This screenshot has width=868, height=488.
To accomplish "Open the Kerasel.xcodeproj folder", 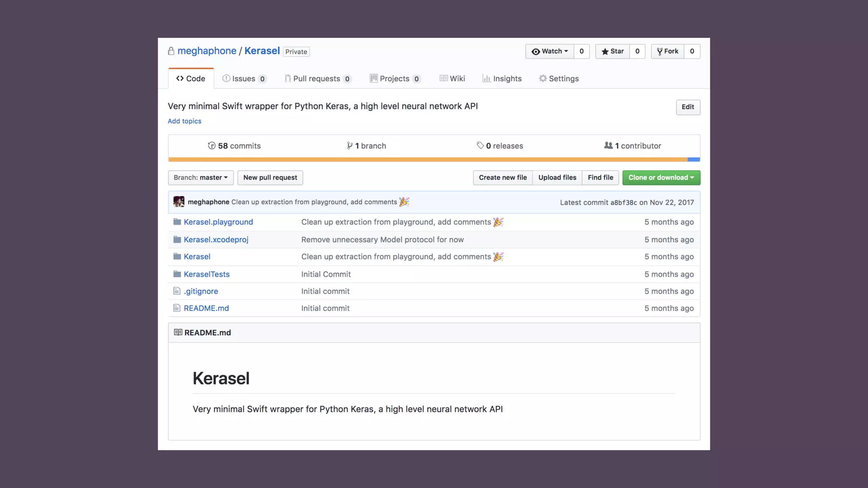I will coord(216,240).
